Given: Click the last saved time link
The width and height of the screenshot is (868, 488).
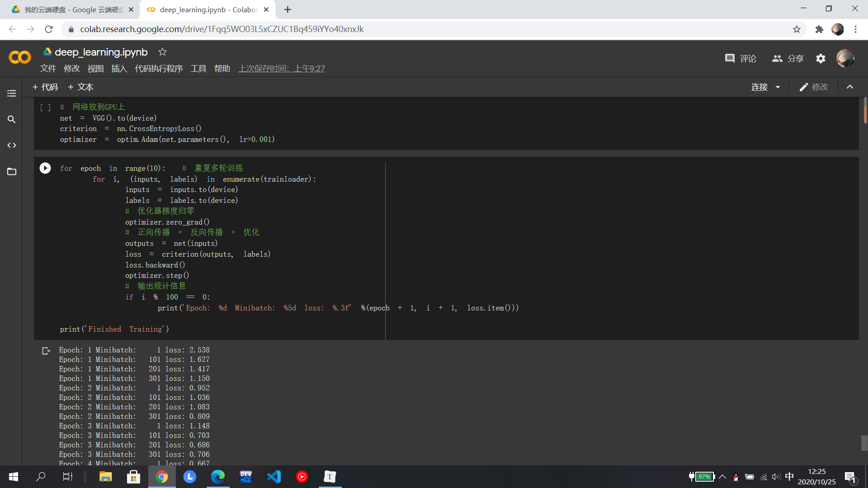Looking at the screenshot, I should click(x=282, y=69).
